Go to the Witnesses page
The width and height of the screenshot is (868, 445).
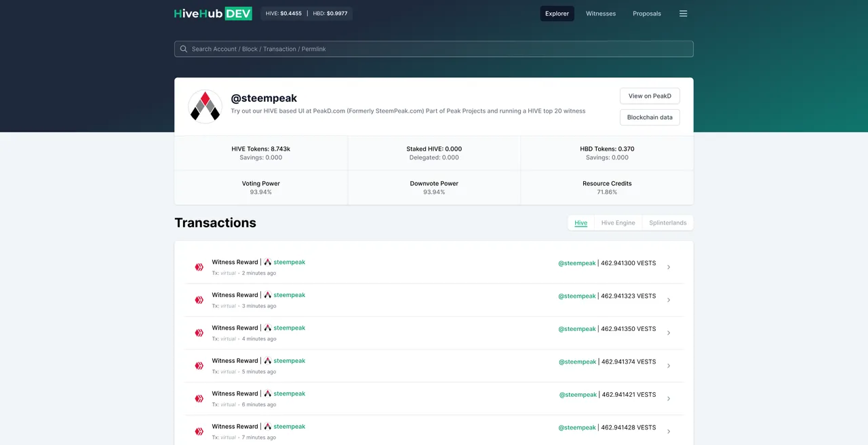click(601, 14)
